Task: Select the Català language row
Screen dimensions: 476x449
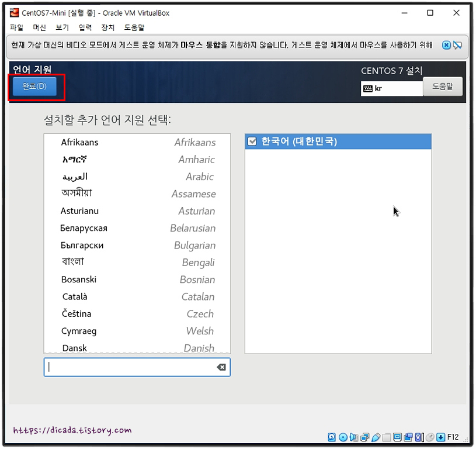Action: tap(137, 297)
